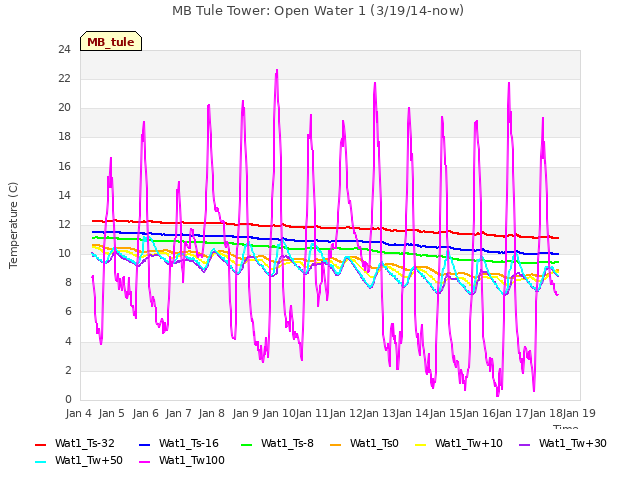
Task: Click the blue Wat1_Ts-16 legend swatch
Action: (x=144, y=444)
